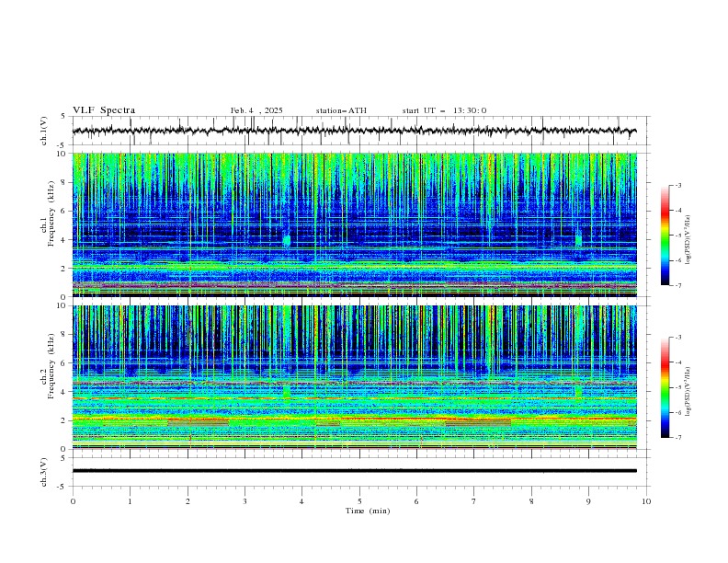Click time-axis tick label "3"
The image size is (728, 563).
245,501
